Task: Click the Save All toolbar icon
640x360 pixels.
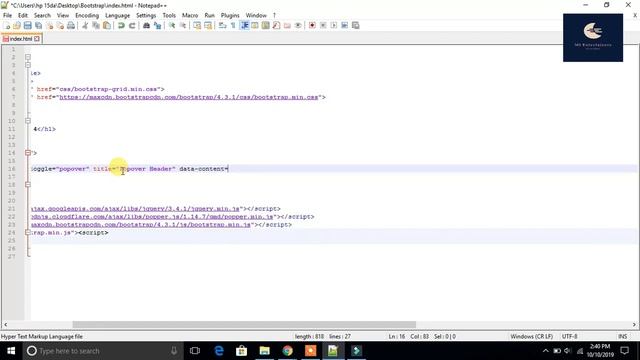Action: 38,25
